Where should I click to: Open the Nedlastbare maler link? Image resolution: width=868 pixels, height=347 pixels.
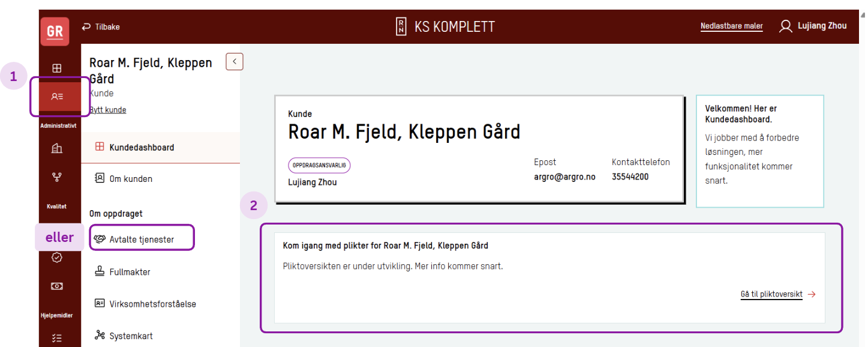(731, 26)
